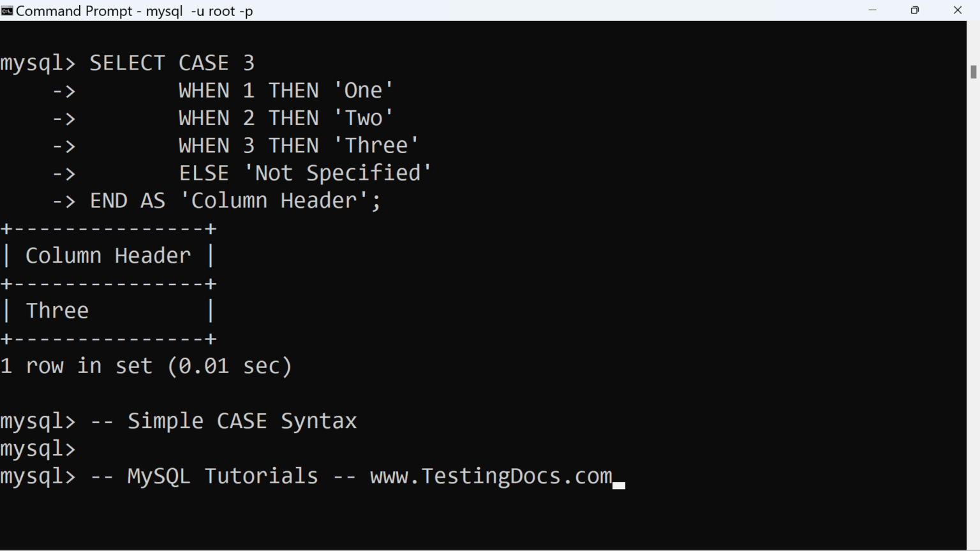Click the mysql> prompt on the last line
Image resolution: width=980 pixels, height=551 pixels.
37,476
